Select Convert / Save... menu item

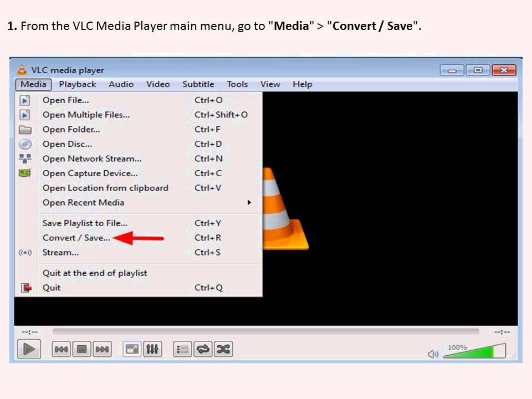(139, 238)
